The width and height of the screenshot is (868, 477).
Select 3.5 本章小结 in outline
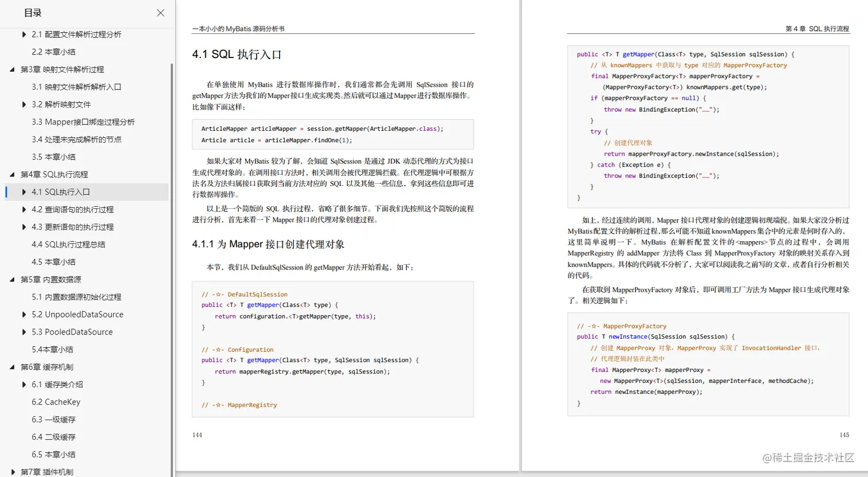point(53,157)
